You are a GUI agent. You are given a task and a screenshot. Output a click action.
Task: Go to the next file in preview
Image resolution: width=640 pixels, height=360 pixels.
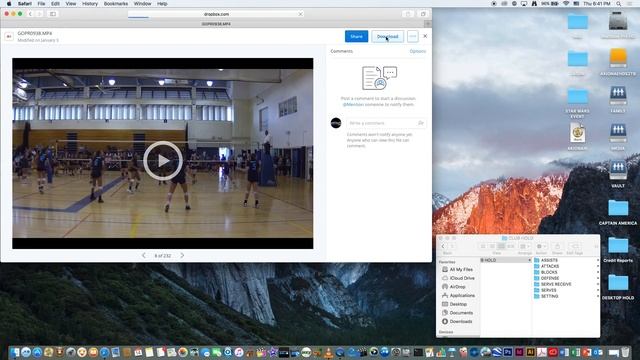click(182, 255)
